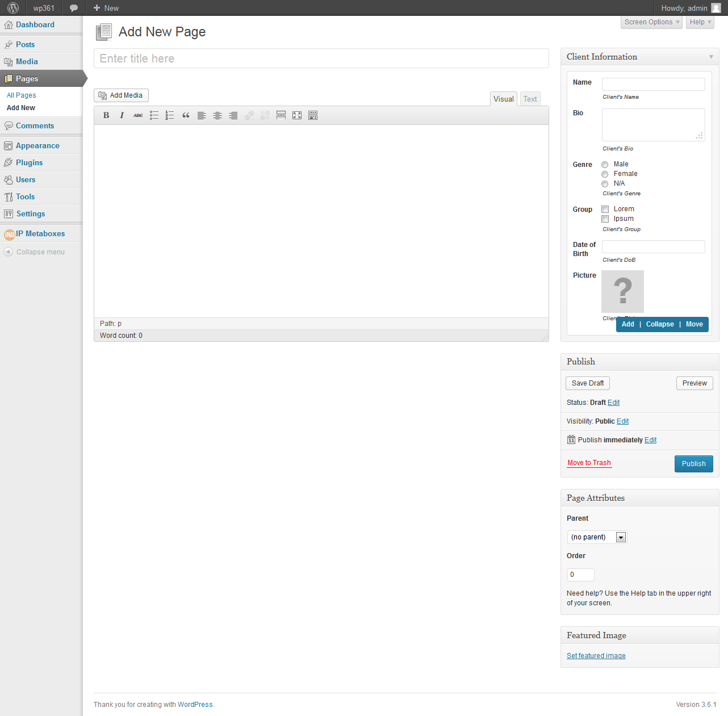Viewport: 728px width, 716px height.
Task: Click the Add Media button
Action: tap(121, 95)
